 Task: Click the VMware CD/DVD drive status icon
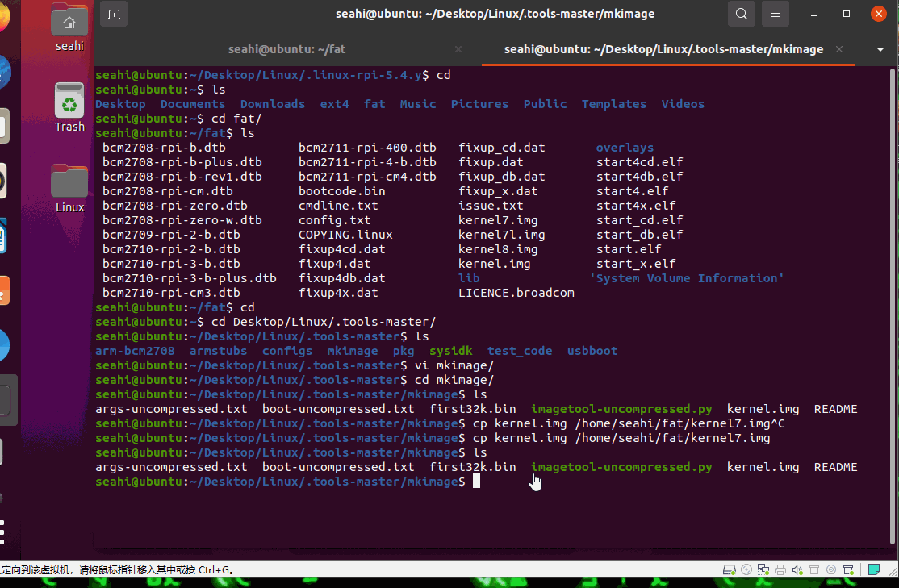(x=746, y=569)
